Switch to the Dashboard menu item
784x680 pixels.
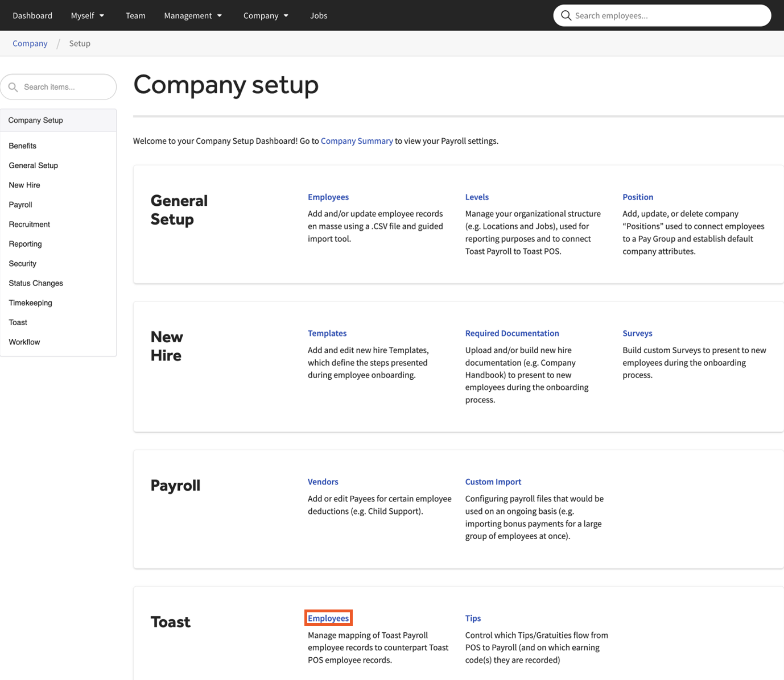click(32, 15)
